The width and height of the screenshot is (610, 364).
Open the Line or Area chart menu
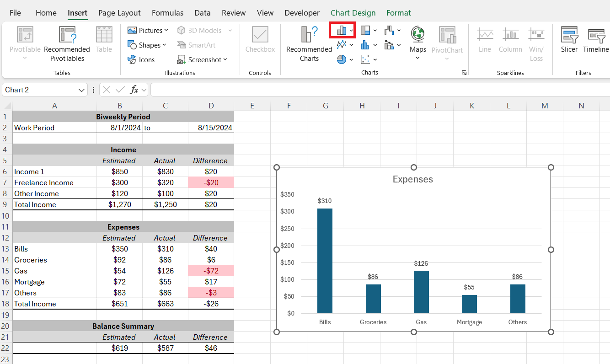point(345,45)
